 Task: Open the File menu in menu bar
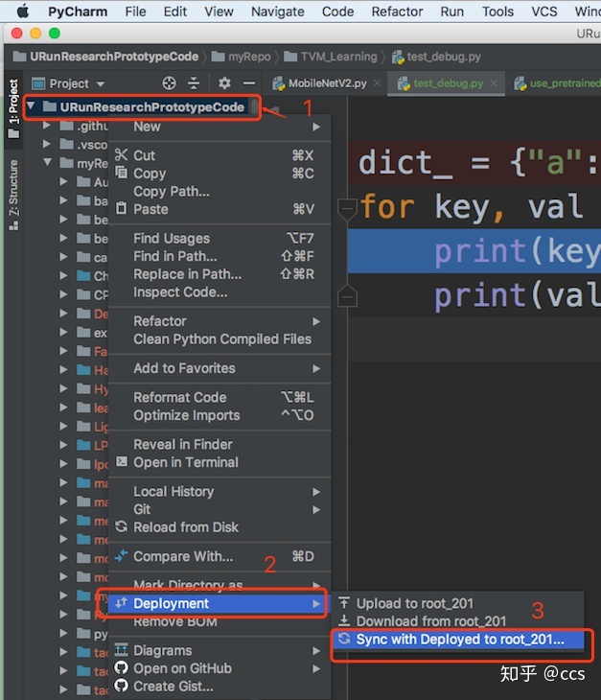click(x=135, y=12)
